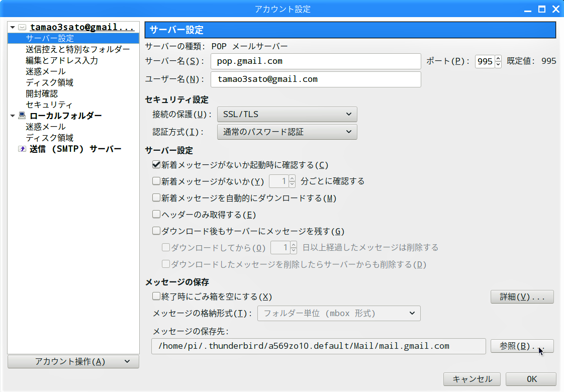The width and height of the screenshot is (564, 392).
Task: Increase the port number with the up arrow
Action: click(498, 58)
